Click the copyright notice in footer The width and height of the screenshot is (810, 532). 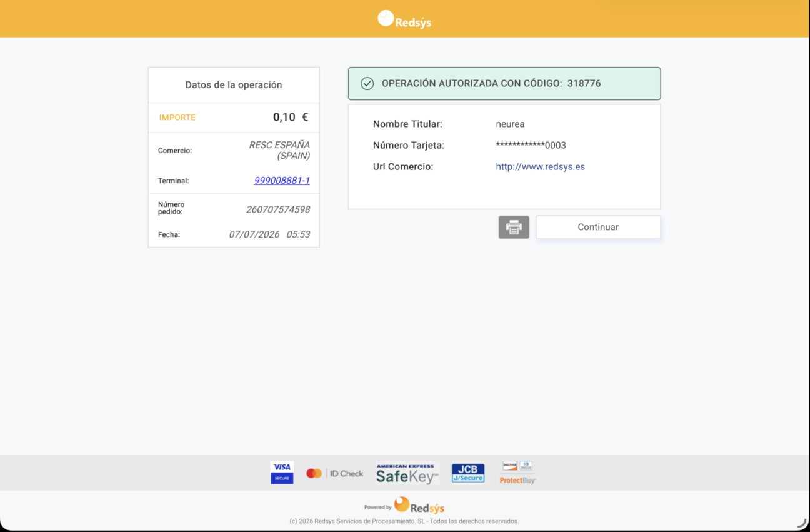coord(404,521)
